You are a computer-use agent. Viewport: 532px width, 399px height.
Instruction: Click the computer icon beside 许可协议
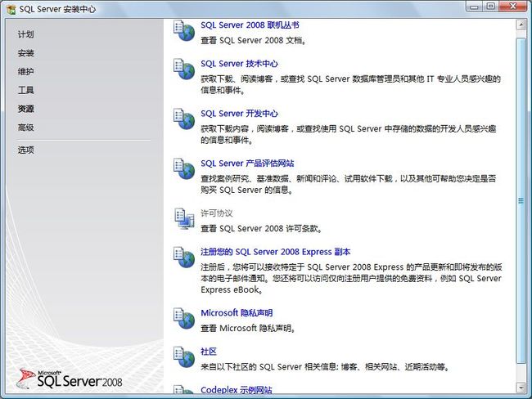184,218
